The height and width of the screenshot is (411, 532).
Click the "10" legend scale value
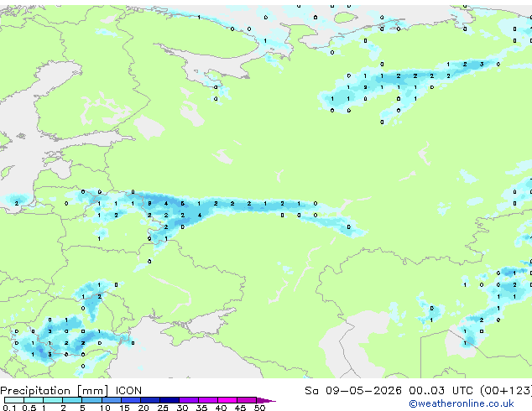click(105, 408)
